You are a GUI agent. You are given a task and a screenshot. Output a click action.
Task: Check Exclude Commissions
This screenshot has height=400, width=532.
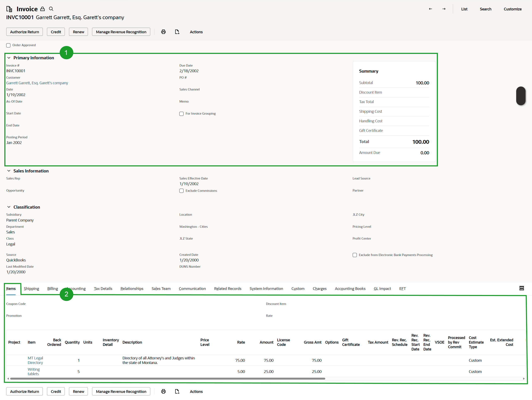(181, 191)
